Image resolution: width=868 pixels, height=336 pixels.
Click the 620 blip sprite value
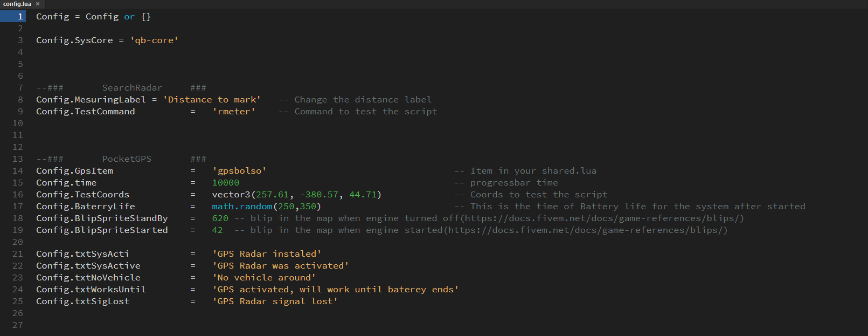coord(220,218)
